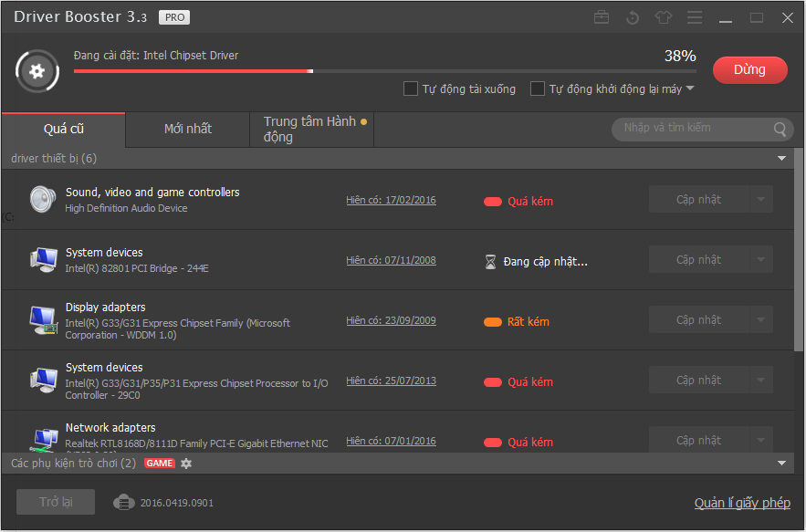Open Hiện có: 23/09/2009 driver details
Screen dimensions: 806x532
391,320
